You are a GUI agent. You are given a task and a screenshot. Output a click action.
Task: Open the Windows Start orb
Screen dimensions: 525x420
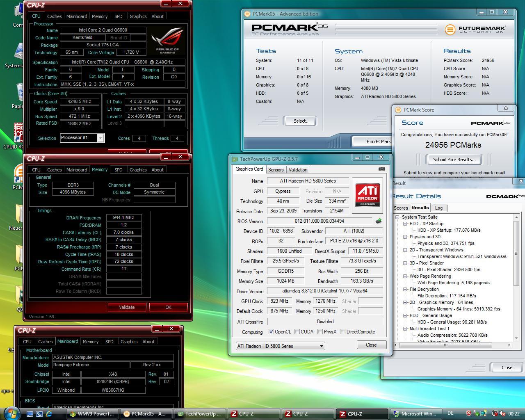point(11,413)
